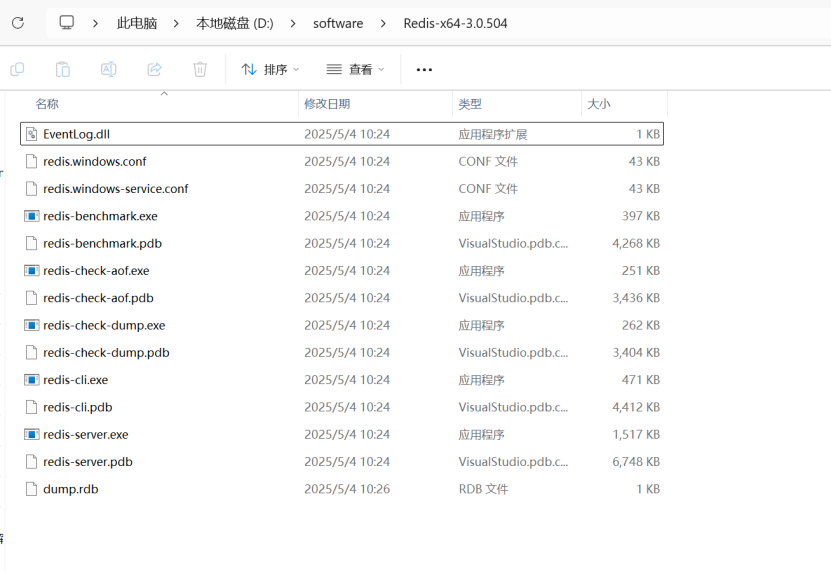This screenshot has width=831, height=573.
Task: Open the 查看 view dropdown
Action: [x=356, y=69]
